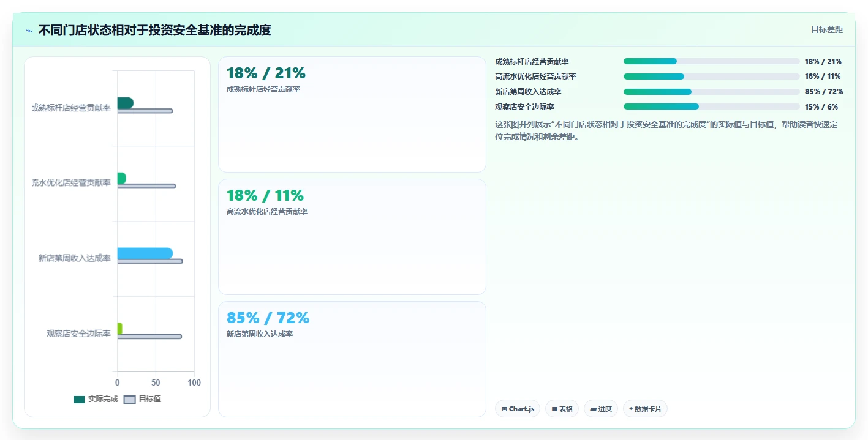Click the 观察店安全边际率 progress bar
This screenshot has width=868, height=440.
pyautogui.click(x=712, y=106)
